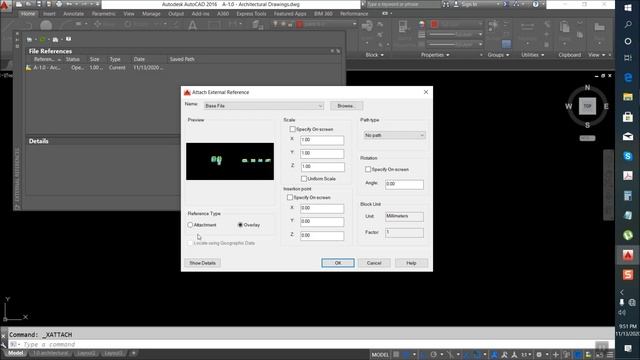Click the Paste icon in Clipboard panel
This screenshot has width=640, height=360.
[x=564, y=27]
